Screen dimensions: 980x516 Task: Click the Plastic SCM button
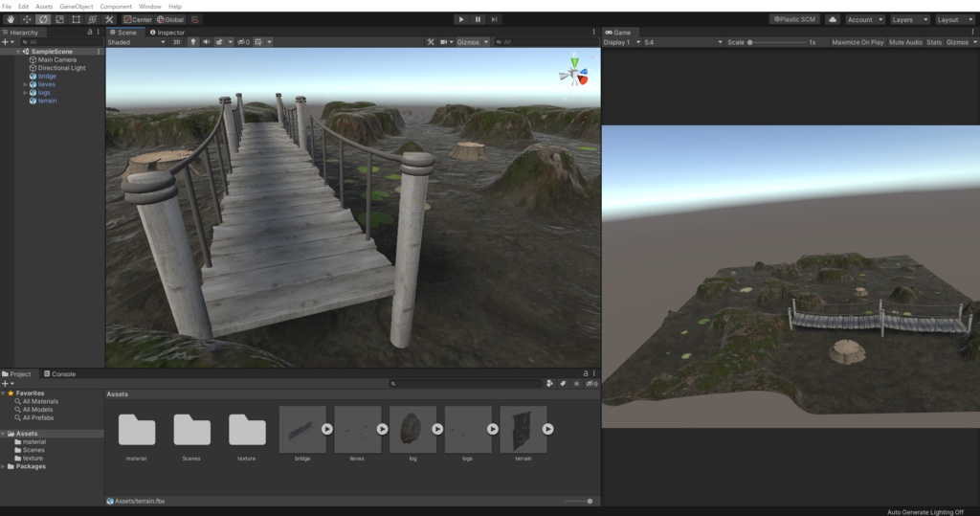(x=794, y=19)
